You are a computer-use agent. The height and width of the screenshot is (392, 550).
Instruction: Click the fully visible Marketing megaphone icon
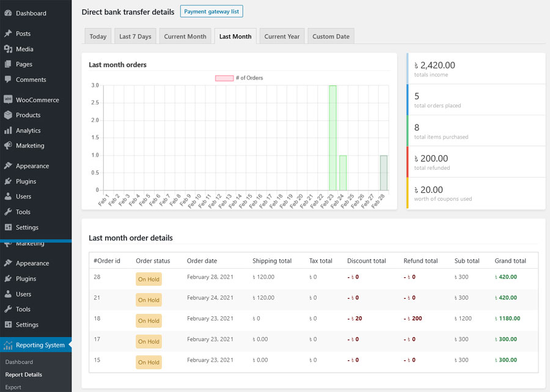(8, 145)
